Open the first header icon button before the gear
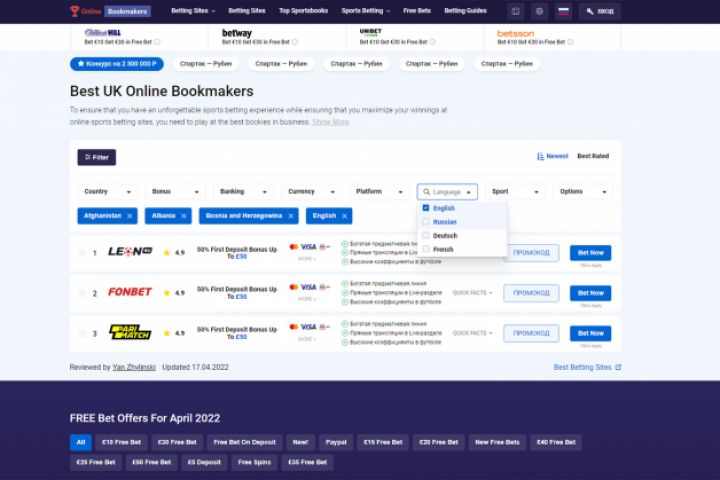The image size is (720, 480). [515, 11]
